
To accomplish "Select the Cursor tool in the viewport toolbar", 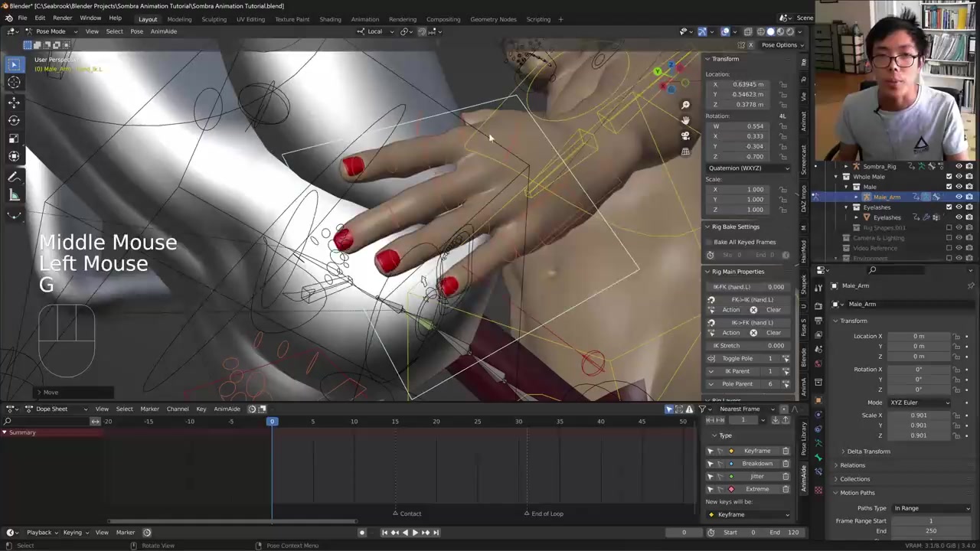I will [14, 83].
